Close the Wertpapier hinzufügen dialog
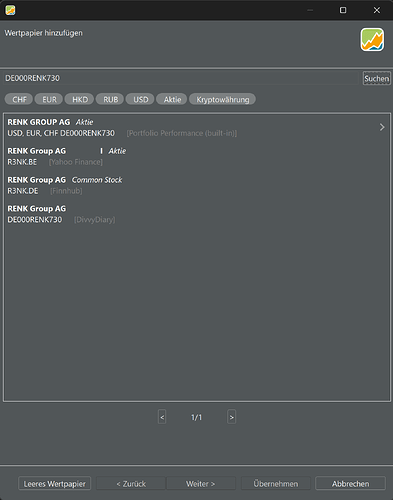The width and height of the screenshot is (393, 500). coord(377,10)
